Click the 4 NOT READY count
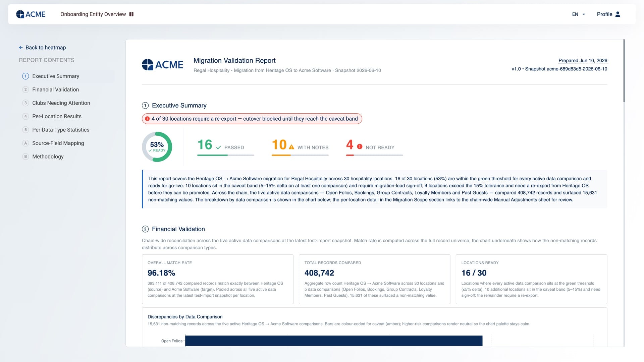644x362 pixels. point(350,145)
